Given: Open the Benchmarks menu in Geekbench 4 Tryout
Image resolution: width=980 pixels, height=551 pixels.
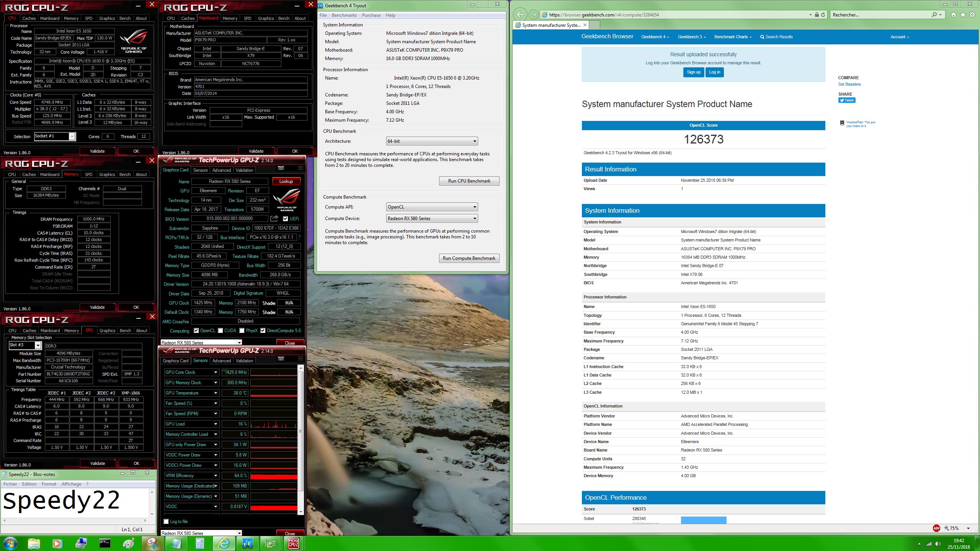Looking at the screenshot, I should 344,15.
